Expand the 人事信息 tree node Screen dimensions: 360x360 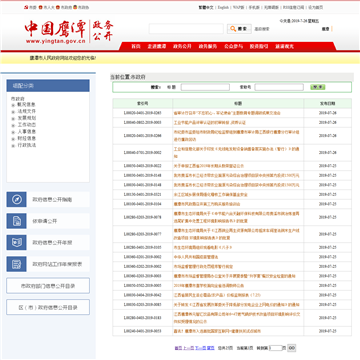[x=13, y=132]
